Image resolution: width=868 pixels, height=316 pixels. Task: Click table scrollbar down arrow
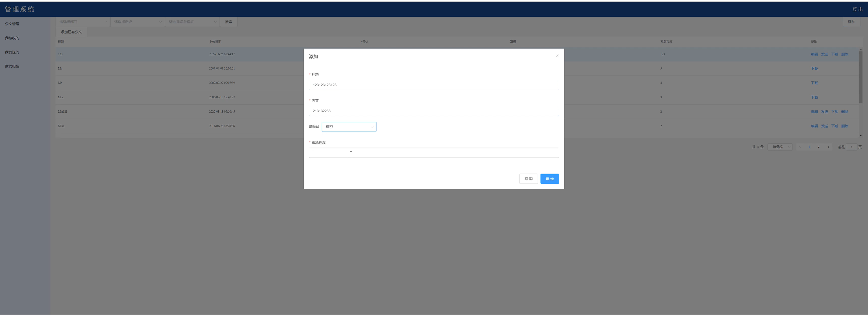coord(860,136)
